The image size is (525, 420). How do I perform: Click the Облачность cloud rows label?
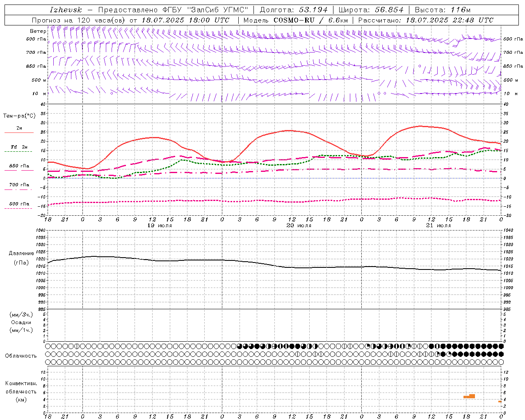pyautogui.click(x=21, y=356)
